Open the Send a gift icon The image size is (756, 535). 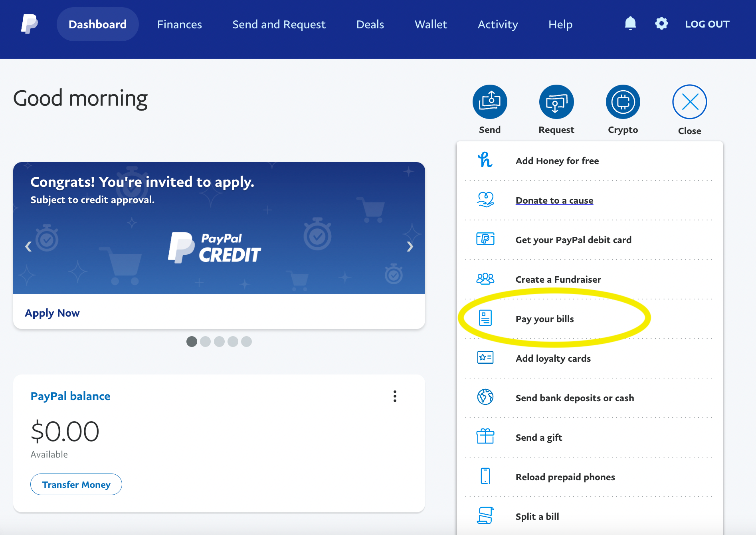485,437
